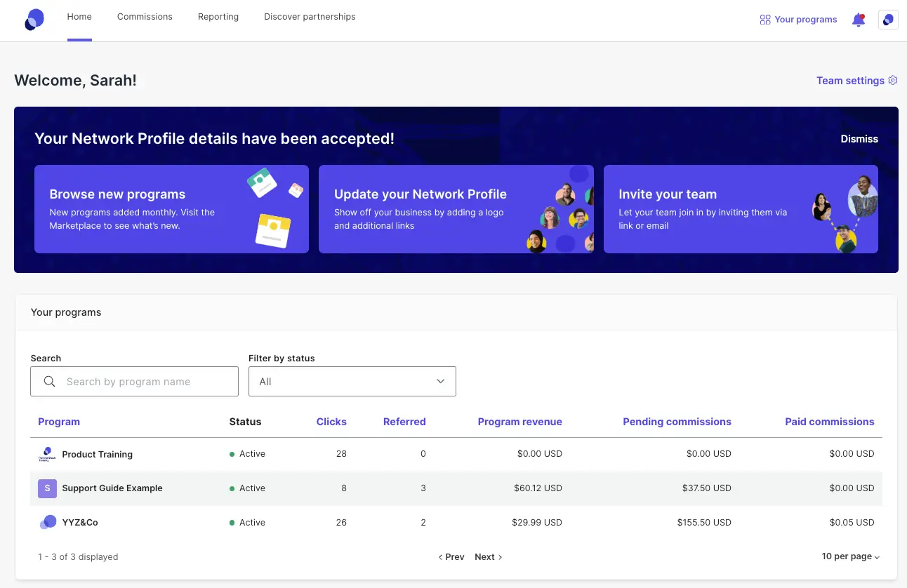The width and height of the screenshot is (907, 588).
Task: Sort table by Referred column
Action: pyautogui.click(x=404, y=422)
